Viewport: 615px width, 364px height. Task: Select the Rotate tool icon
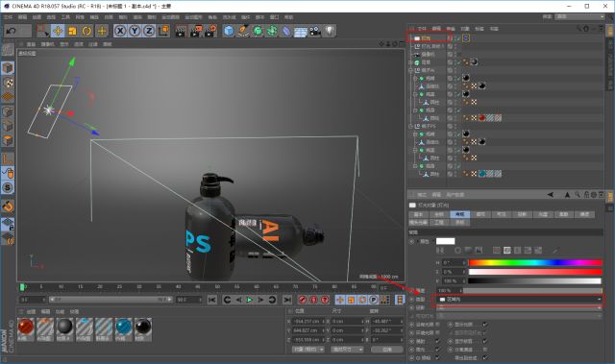coord(86,31)
